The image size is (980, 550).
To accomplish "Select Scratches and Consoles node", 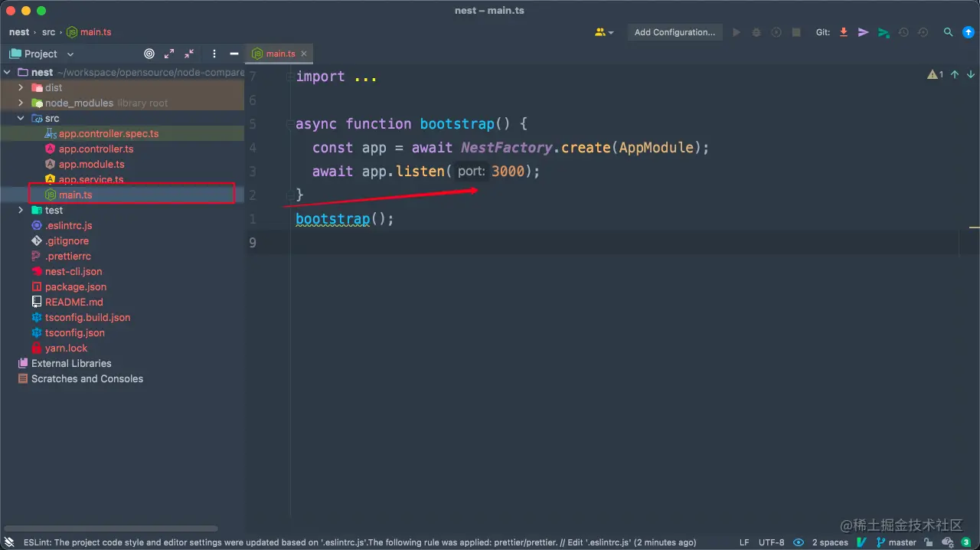I will [x=87, y=378].
